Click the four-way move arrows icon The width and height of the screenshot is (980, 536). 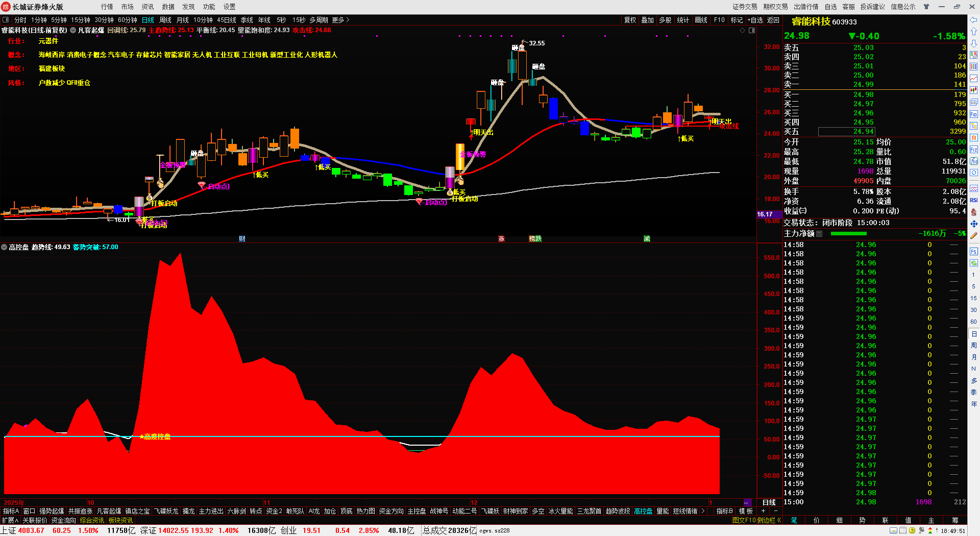tap(973, 224)
